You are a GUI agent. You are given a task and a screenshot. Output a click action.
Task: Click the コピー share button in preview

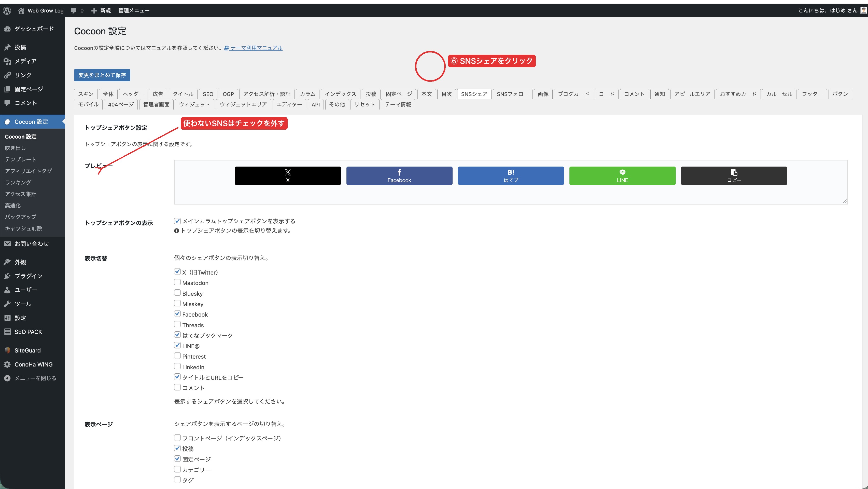point(734,176)
